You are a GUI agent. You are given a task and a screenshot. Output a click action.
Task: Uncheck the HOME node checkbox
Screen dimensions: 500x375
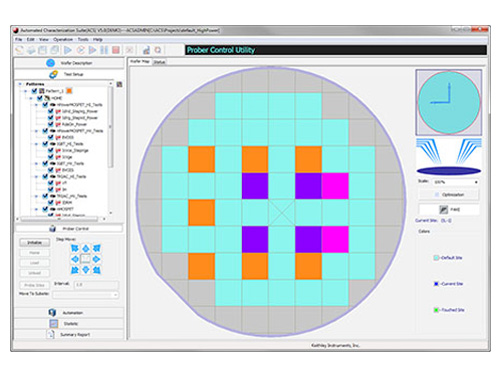pos(40,98)
